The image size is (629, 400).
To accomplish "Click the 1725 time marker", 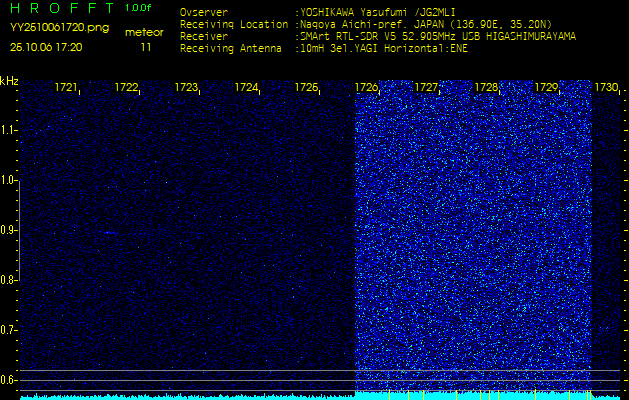I will [306, 87].
